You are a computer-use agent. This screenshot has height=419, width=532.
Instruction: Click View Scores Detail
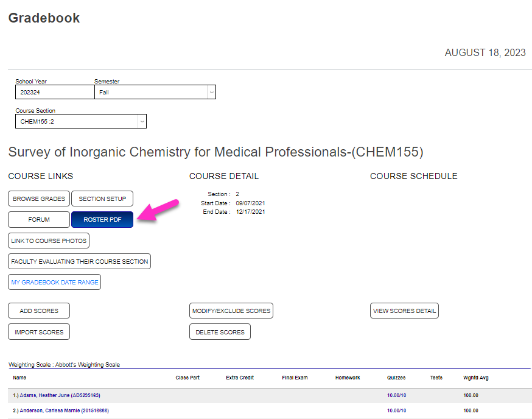tap(404, 311)
